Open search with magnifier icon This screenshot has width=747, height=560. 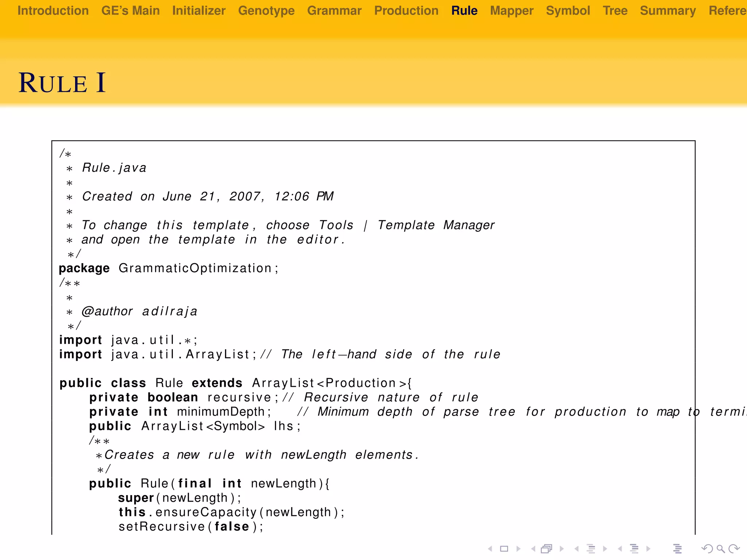721,549
